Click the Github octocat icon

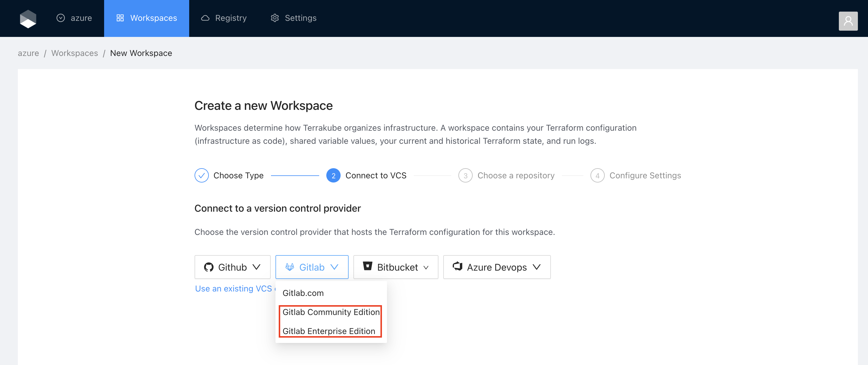[x=209, y=267]
